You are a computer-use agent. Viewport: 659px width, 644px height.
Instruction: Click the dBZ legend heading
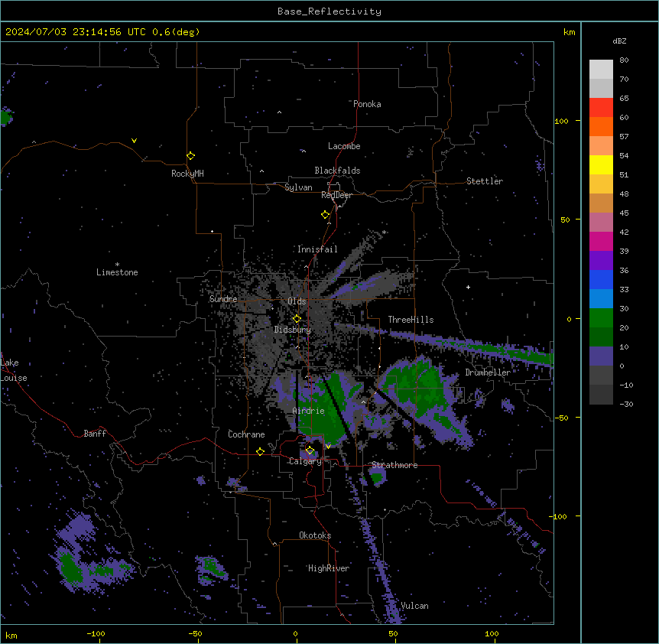pyautogui.click(x=619, y=41)
